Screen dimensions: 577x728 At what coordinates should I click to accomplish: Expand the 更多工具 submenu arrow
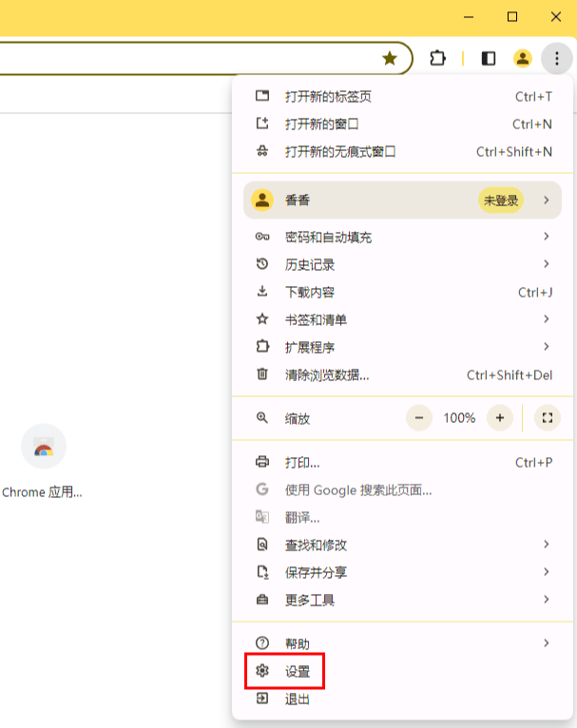click(x=547, y=600)
